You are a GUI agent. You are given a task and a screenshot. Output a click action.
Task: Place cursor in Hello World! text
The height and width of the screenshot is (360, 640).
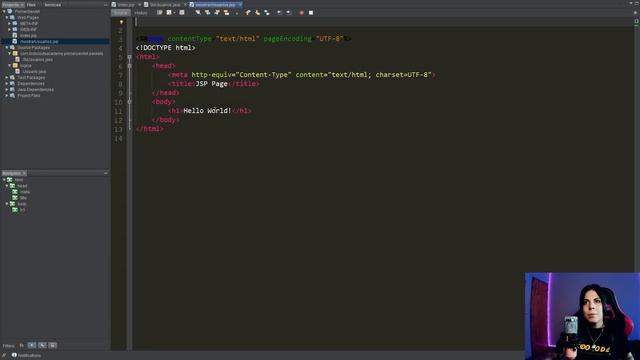coord(207,111)
